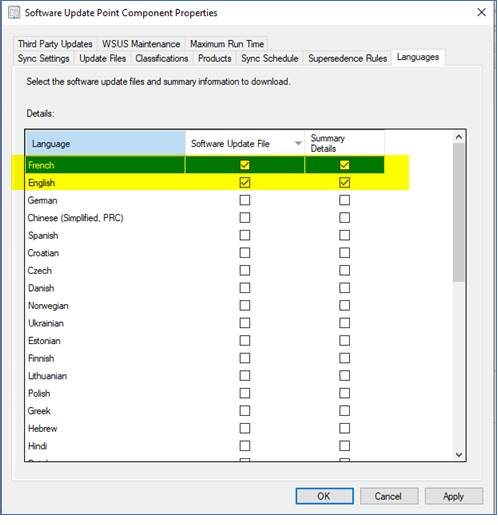This screenshot has width=498, height=525.
Task: Uncheck English Summary Details checkbox
Action: point(344,182)
